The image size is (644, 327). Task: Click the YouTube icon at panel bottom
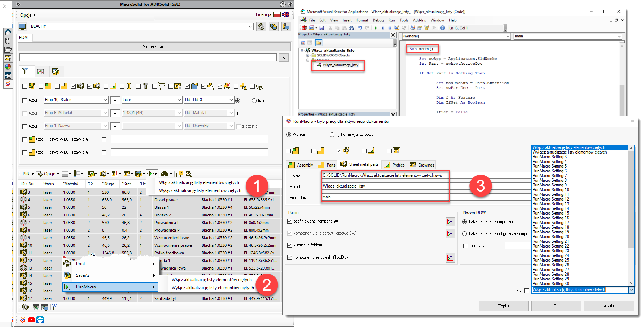pos(31,320)
